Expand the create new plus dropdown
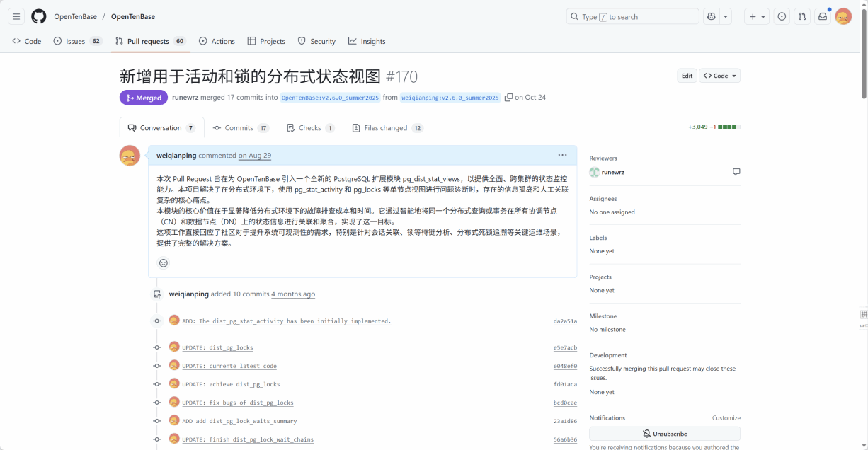The image size is (868, 450). coord(756,16)
